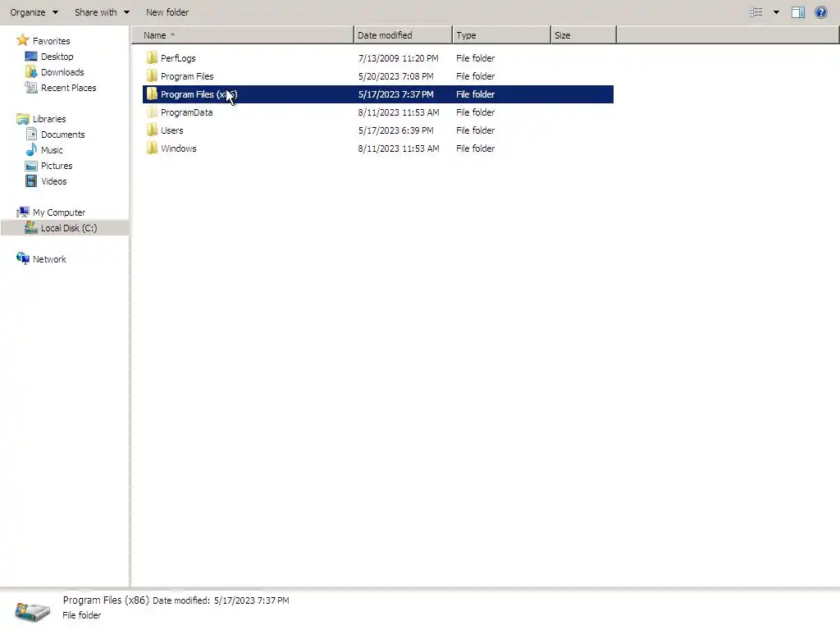Open the Videos library
The height and width of the screenshot is (630, 840).
(x=54, y=181)
